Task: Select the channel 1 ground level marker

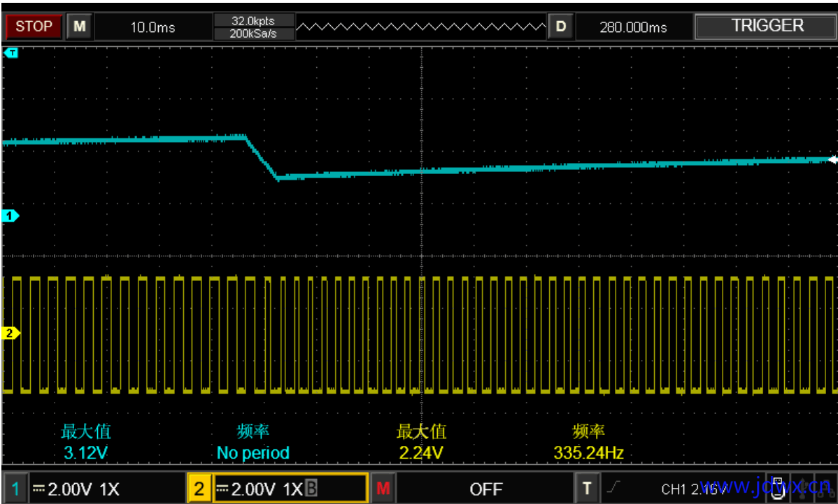Action: coord(10,216)
